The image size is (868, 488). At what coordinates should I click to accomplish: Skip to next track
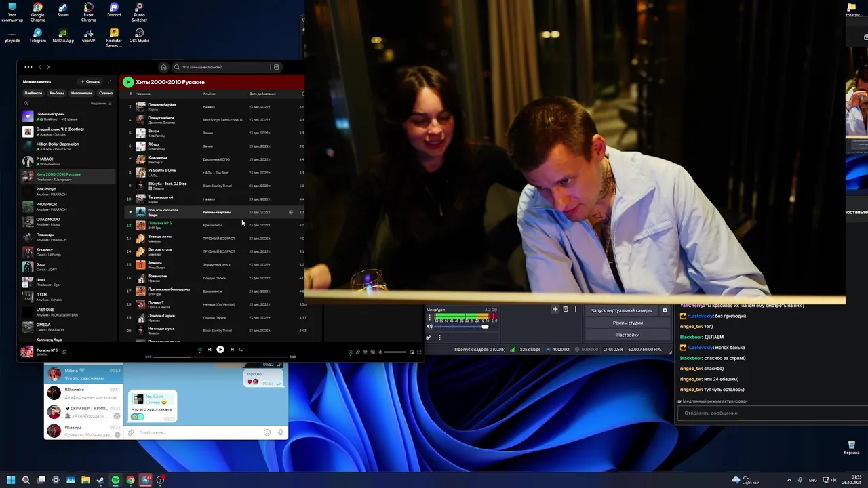tap(232, 350)
